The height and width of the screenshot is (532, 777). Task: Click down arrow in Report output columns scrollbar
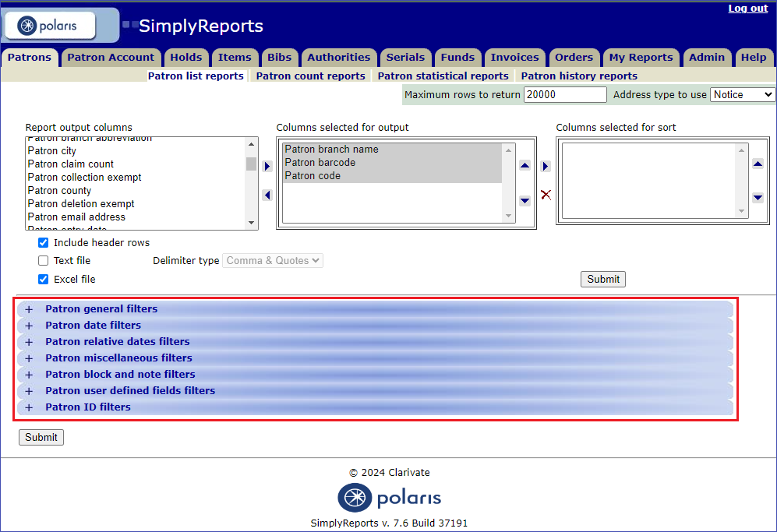pos(251,224)
